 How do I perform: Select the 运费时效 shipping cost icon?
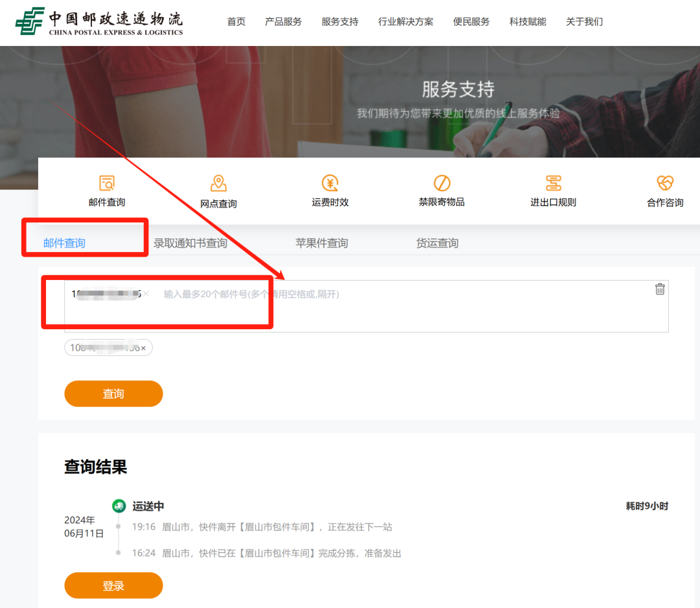tap(330, 183)
